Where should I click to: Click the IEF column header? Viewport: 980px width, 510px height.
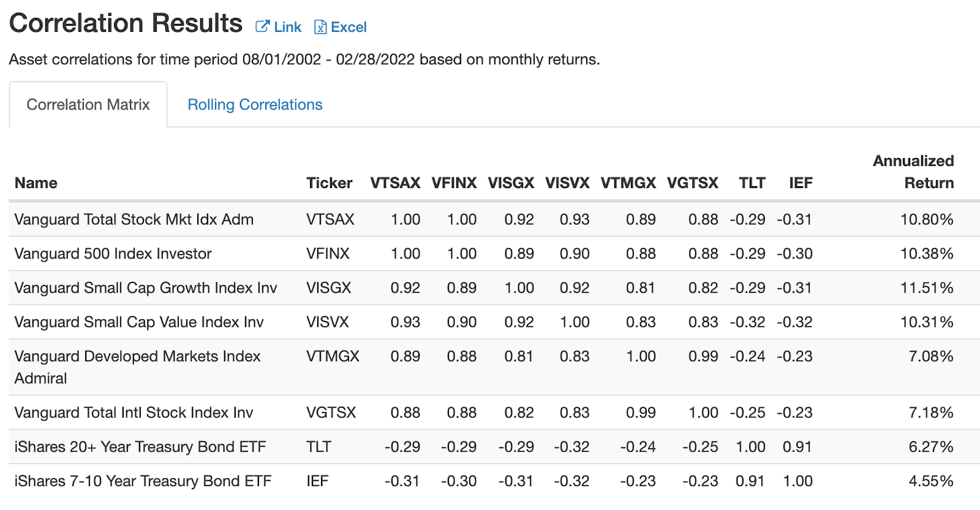(x=801, y=183)
